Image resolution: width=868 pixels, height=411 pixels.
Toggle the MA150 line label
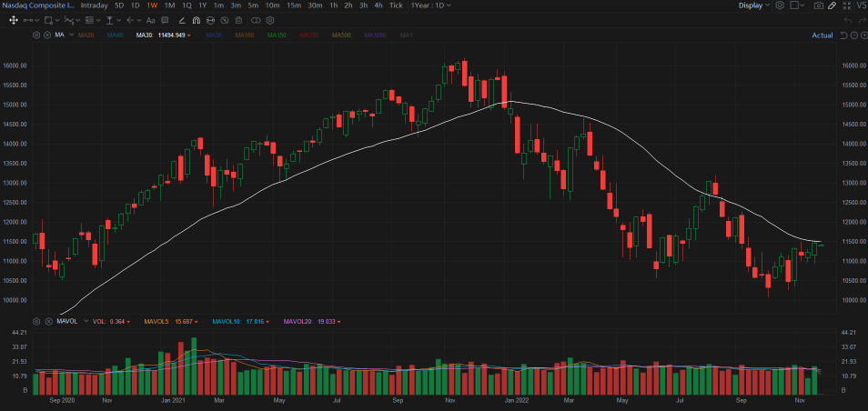(277, 35)
